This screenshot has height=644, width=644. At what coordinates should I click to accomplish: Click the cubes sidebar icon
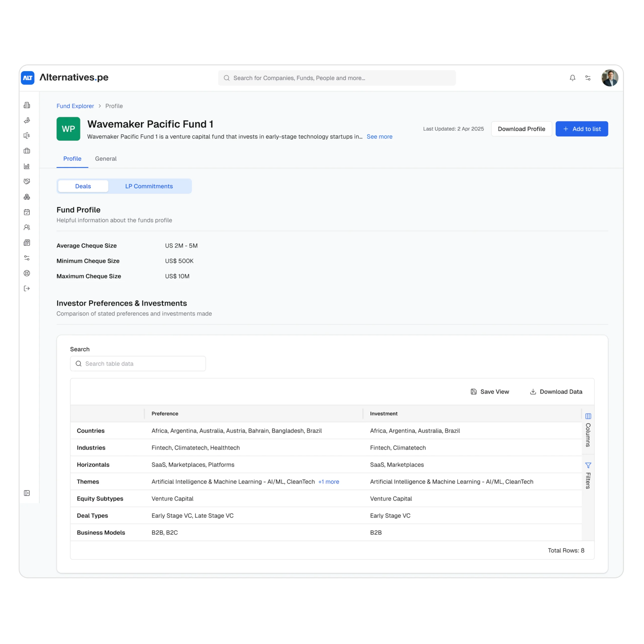(27, 197)
